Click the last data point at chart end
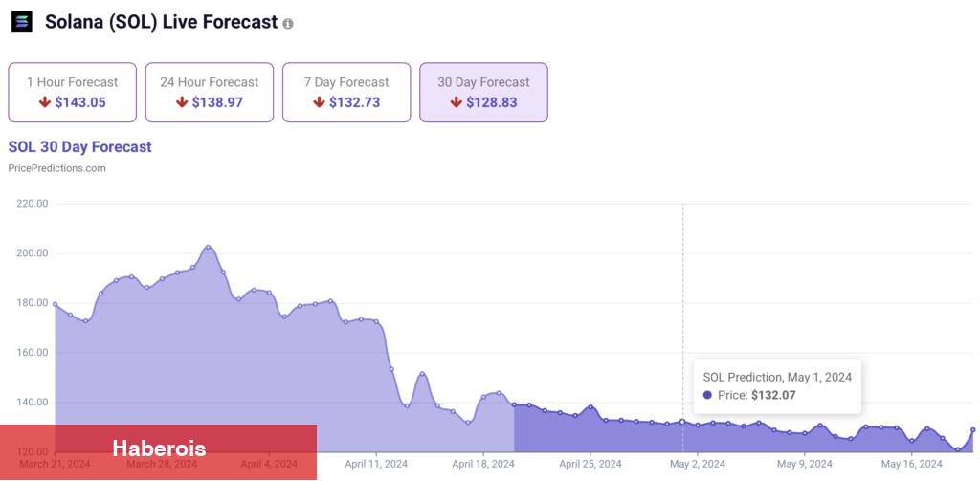The width and height of the screenshot is (980, 481). coord(973,429)
